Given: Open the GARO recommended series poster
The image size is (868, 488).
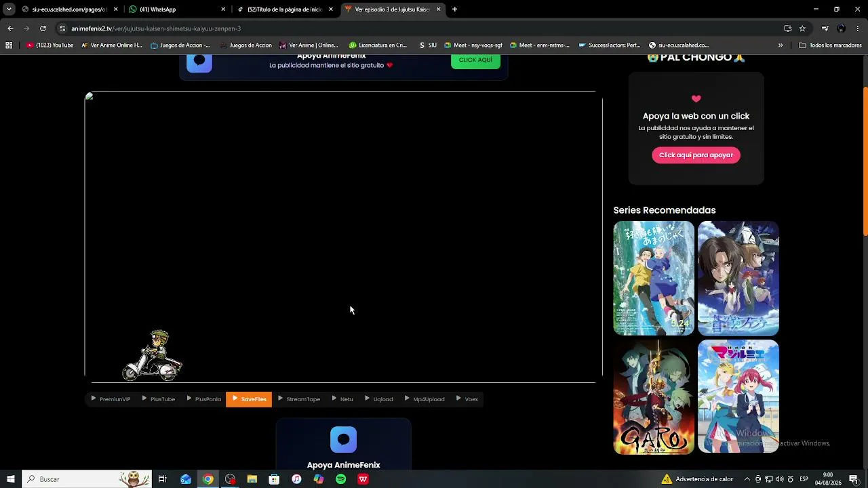Looking at the screenshot, I should (x=654, y=397).
